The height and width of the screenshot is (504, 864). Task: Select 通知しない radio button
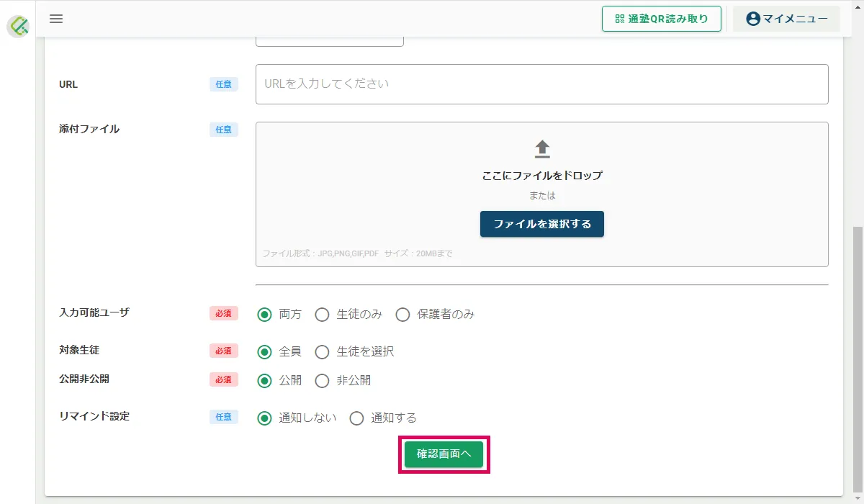click(x=265, y=418)
